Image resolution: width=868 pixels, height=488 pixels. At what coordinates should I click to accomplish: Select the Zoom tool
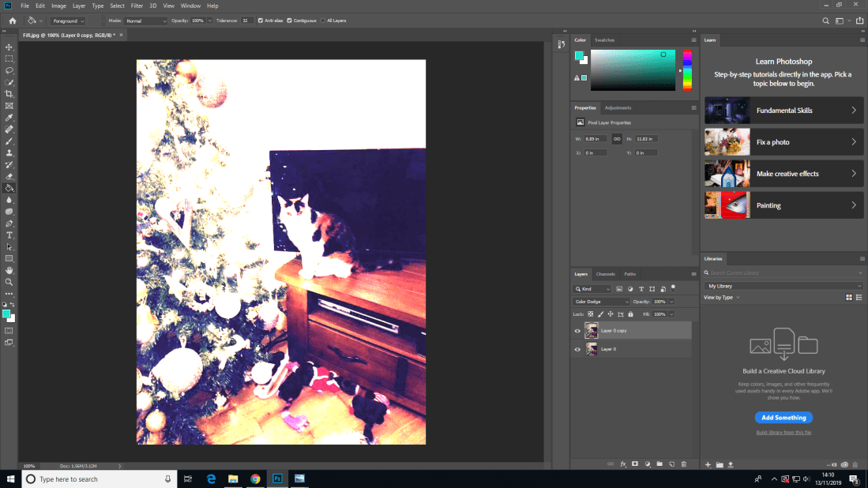(9, 282)
